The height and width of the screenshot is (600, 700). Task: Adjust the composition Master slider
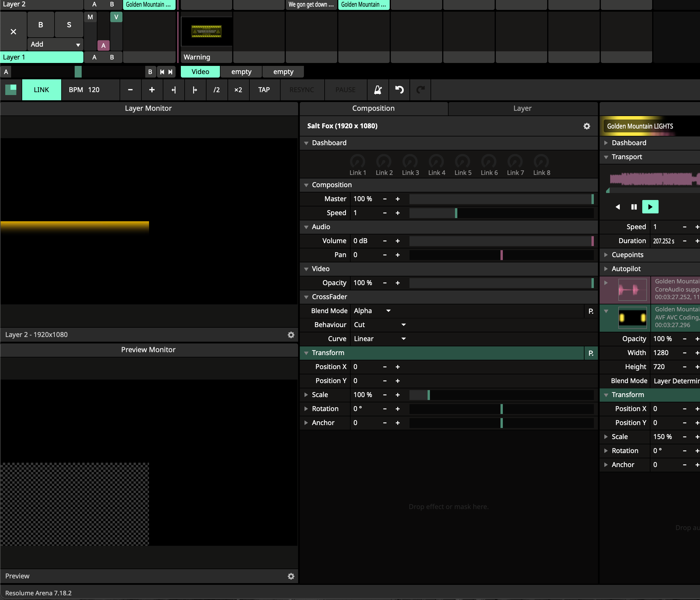pos(501,199)
